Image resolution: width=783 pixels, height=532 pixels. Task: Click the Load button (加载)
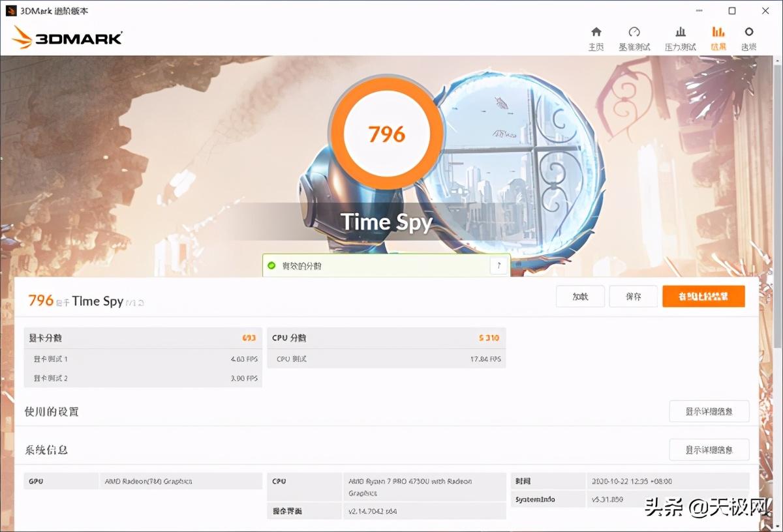580,297
